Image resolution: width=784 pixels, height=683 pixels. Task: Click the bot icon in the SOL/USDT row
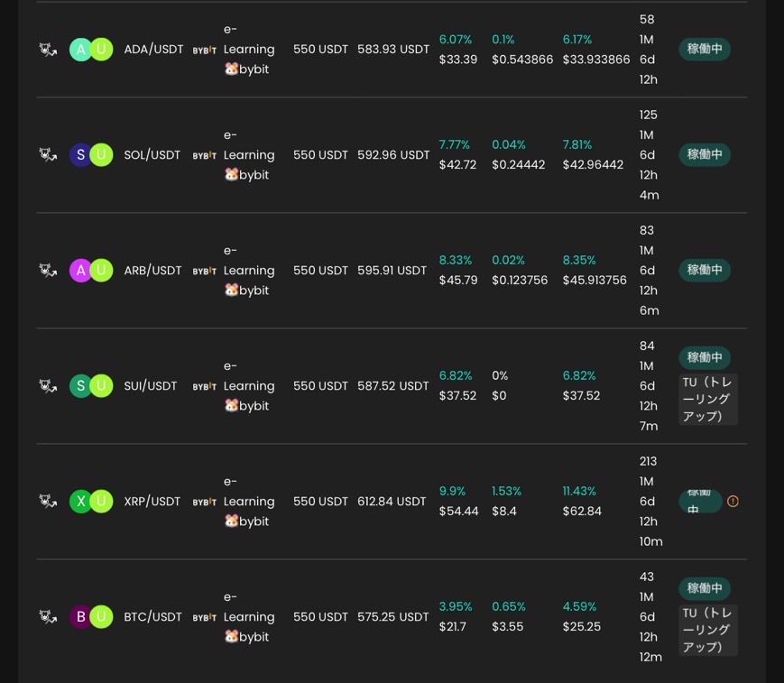[x=48, y=155]
